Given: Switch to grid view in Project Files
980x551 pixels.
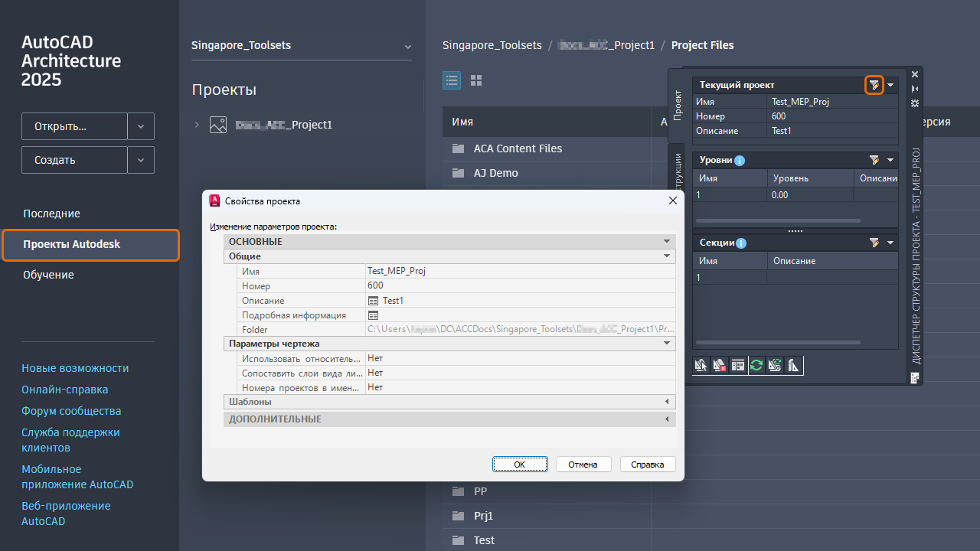Looking at the screenshot, I should pos(476,80).
